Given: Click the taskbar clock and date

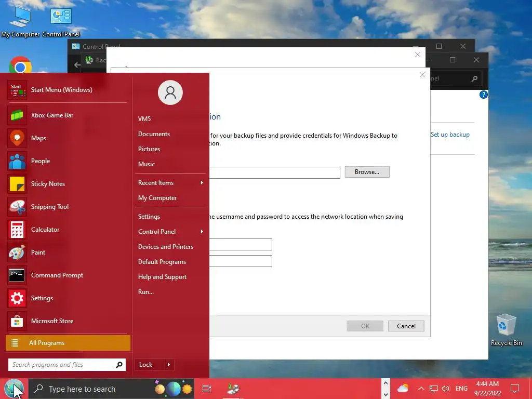Looking at the screenshot, I should pos(487,389).
